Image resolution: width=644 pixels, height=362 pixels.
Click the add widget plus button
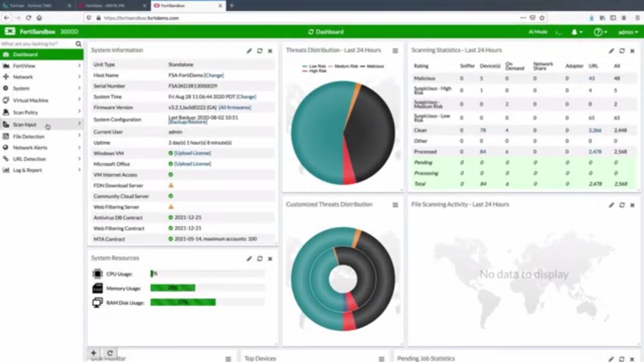(x=94, y=353)
